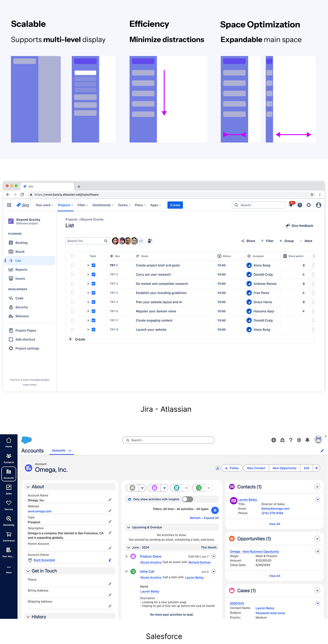Viewport: 328px width, 644px height.
Task: Click the Salesforce Search... field
Action: coord(168,440)
